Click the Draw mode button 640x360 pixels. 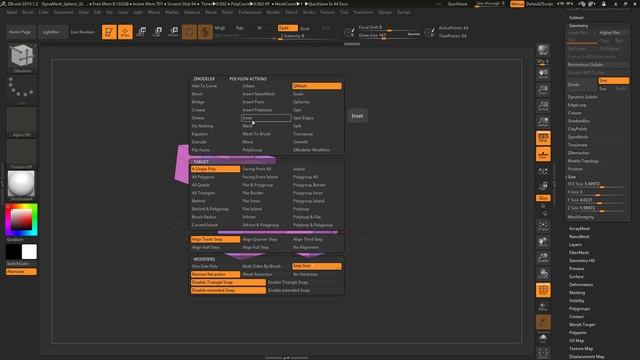coord(125,32)
